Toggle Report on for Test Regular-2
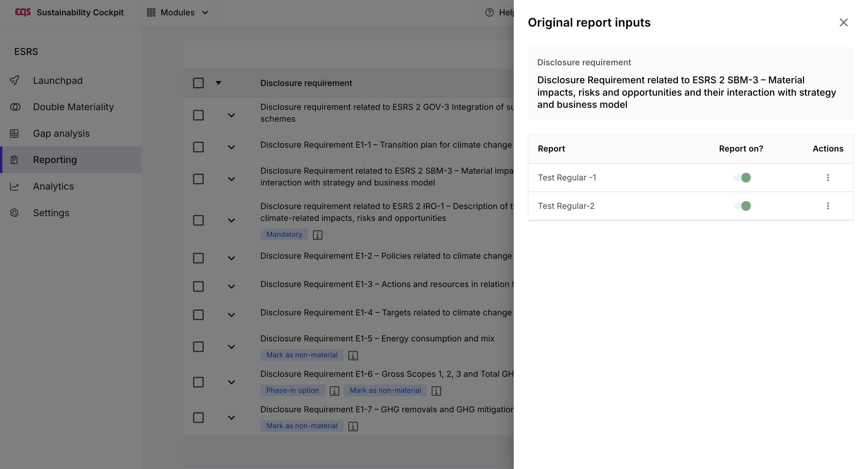 click(x=742, y=206)
